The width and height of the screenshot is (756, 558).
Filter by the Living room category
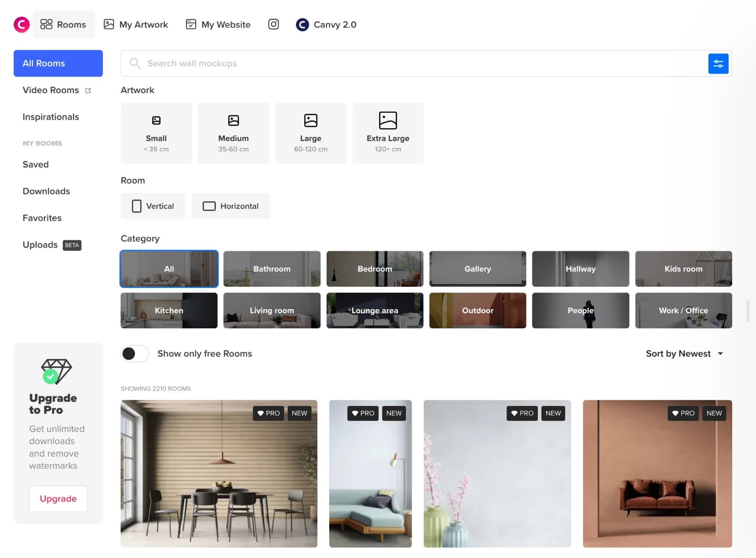coord(272,310)
